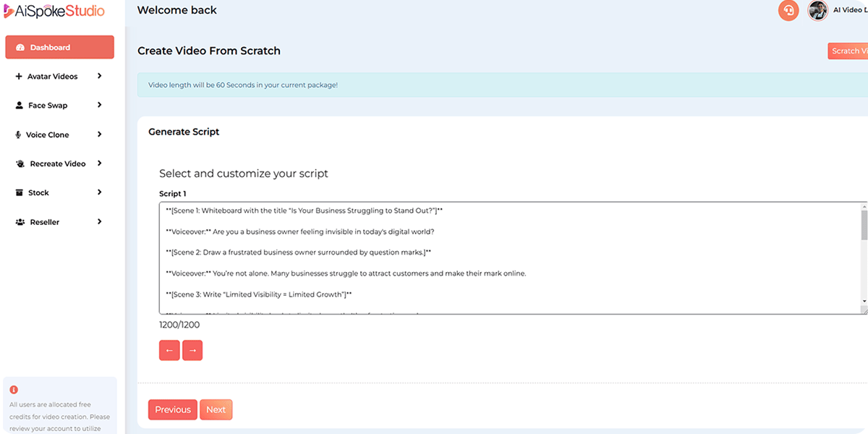
Task: Click the red info icon in sidebar
Action: pyautogui.click(x=14, y=390)
